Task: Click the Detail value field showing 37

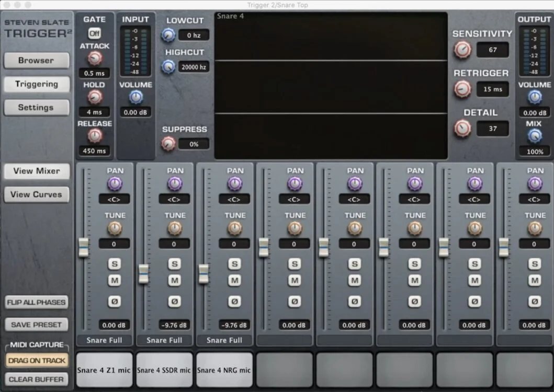Action: [x=492, y=129]
